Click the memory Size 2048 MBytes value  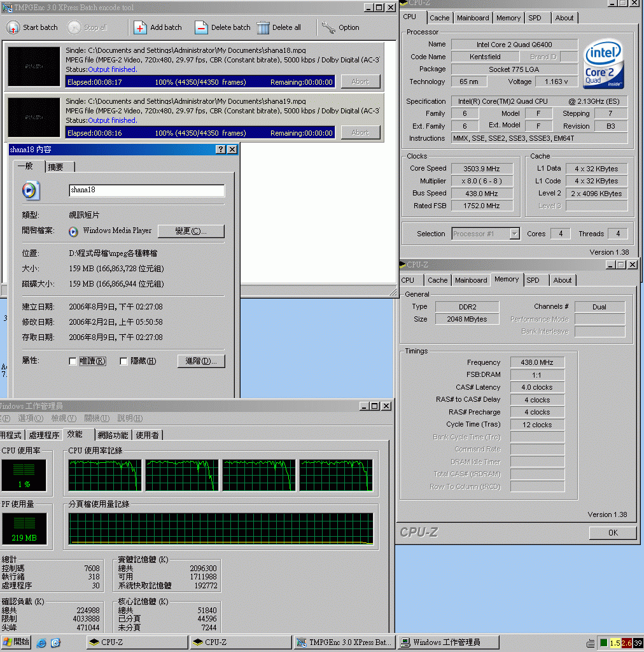(466, 319)
